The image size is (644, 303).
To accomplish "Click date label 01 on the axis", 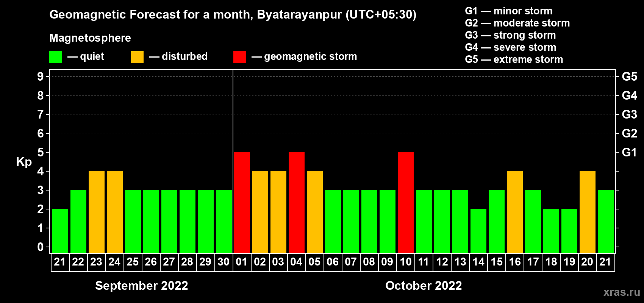I will [x=242, y=262].
